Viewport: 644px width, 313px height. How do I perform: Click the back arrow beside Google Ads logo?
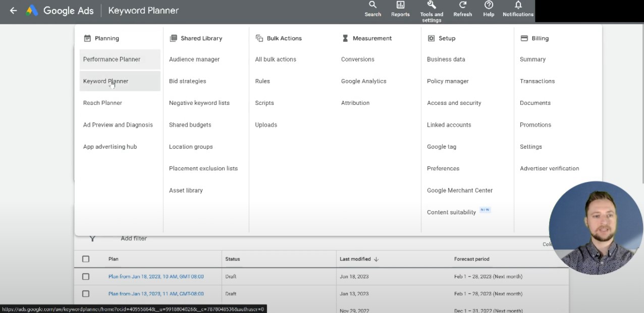click(13, 10)
